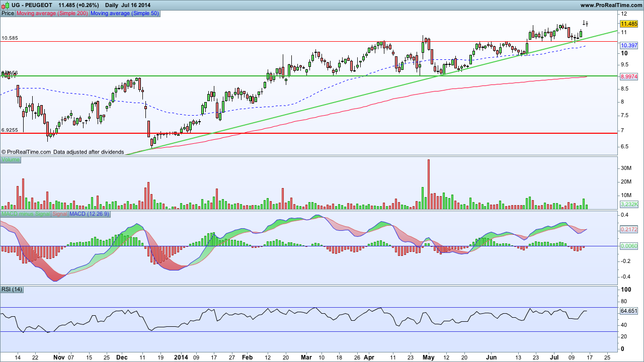Click the 6.9255 support level label
Viewport: 644px width, 362px height.
[10, 130]
